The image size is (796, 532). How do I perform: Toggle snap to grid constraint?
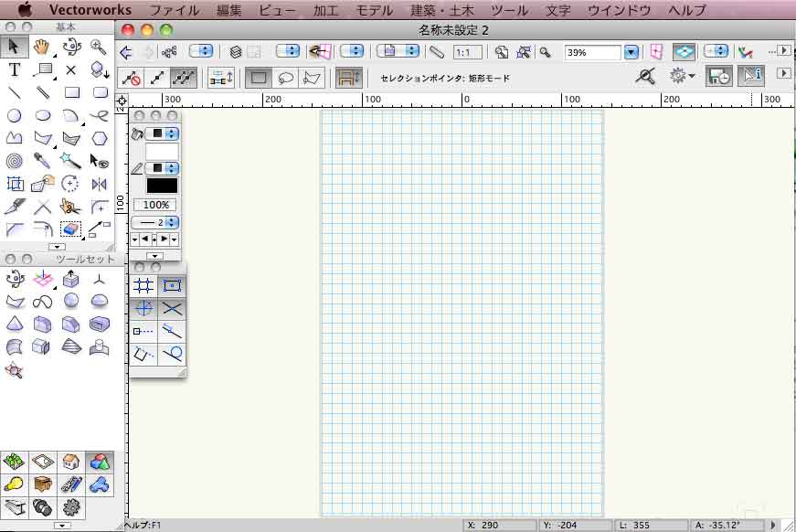click(143, 285)
